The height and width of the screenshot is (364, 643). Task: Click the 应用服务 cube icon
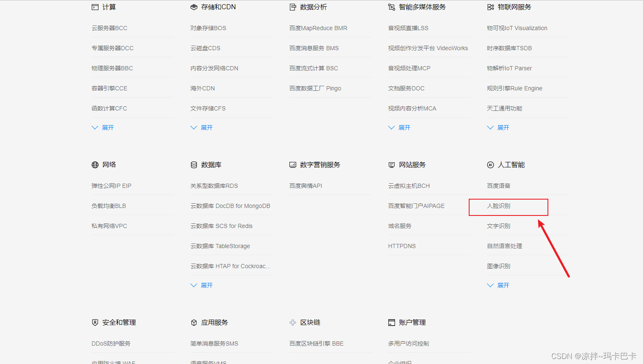(194, 323)
